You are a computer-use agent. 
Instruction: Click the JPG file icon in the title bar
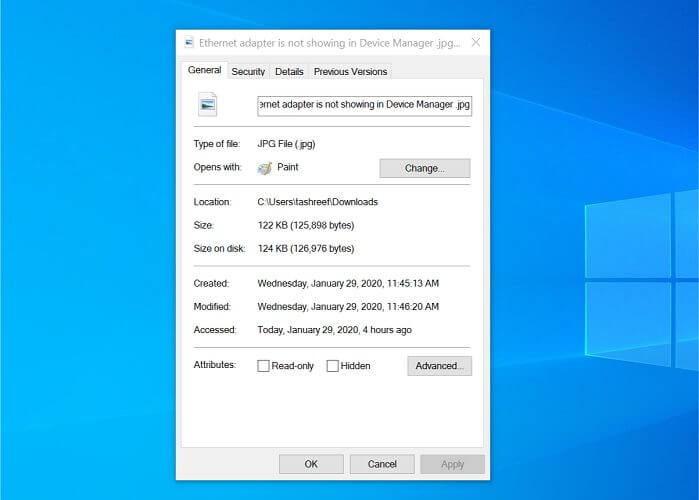click(x=189, y=43)
